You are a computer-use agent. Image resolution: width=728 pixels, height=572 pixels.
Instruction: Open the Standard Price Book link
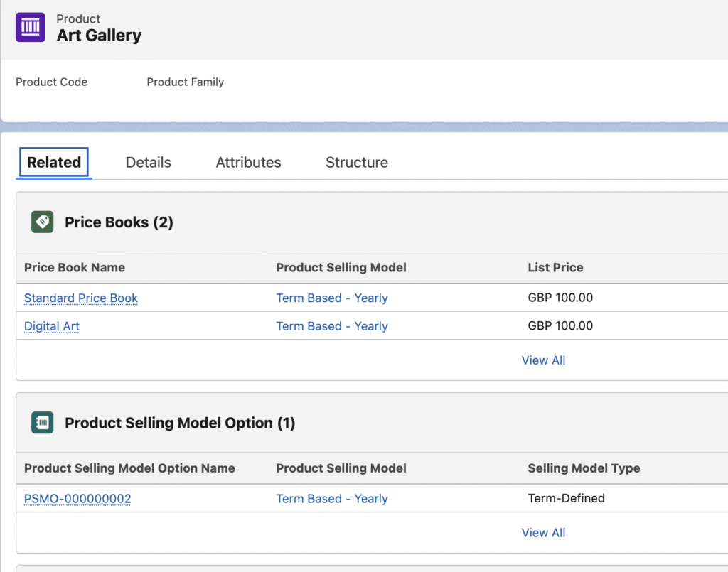pyautogui.click(x=81, y=298)
